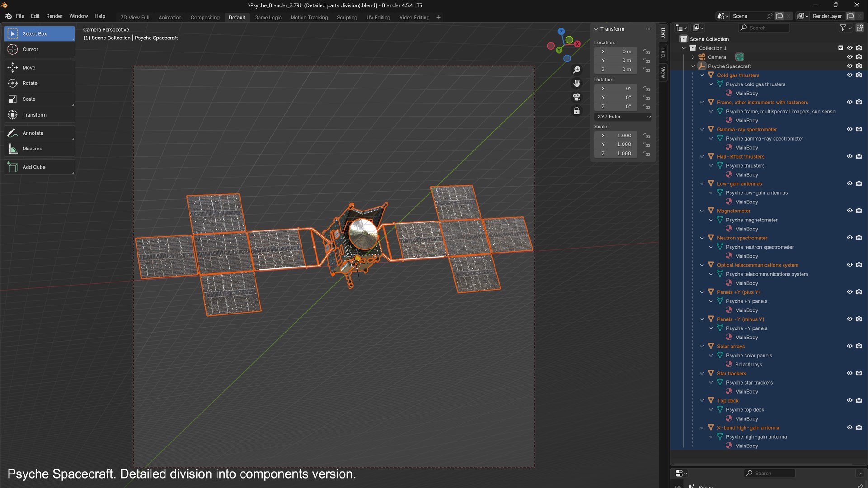Image resolution: width=868 pixels, height=488 pixels.
Task: Toggle the camera view icon
Action: [x=576, y=97]
